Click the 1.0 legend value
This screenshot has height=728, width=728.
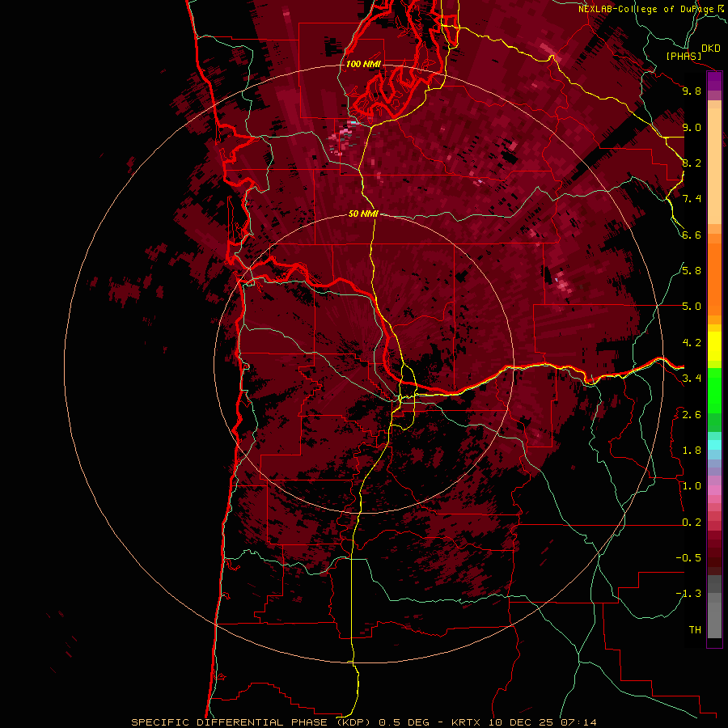click(x=692, y=486)
